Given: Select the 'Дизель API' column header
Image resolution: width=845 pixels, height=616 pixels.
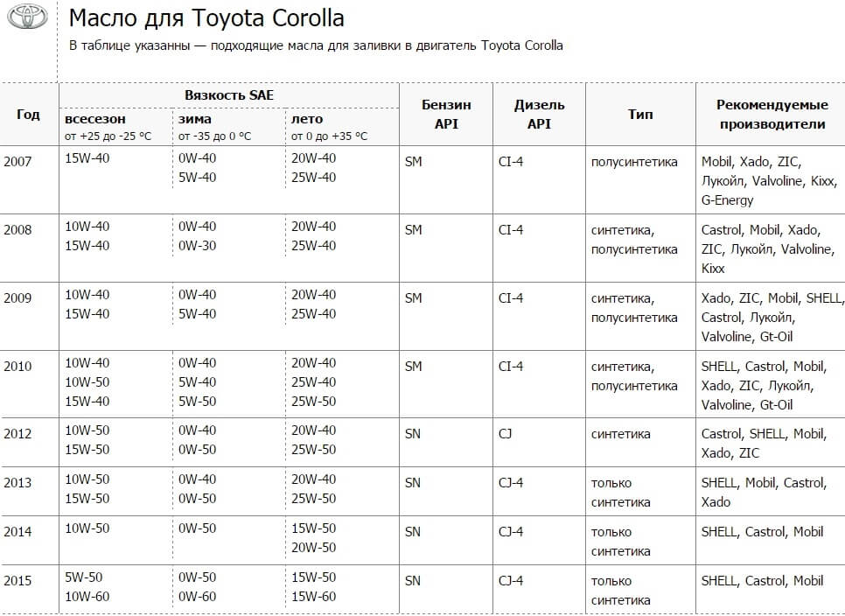Looking at the screenshot, I should pyautogui.click(x=539, y=115).
